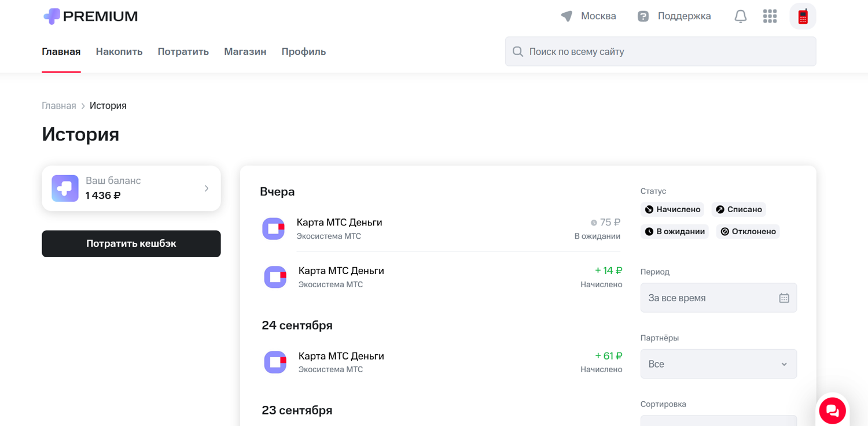The width and height of the screenshot is (868, 426).
Task: Toggle the Списано status filter
Action: point(738,209)
